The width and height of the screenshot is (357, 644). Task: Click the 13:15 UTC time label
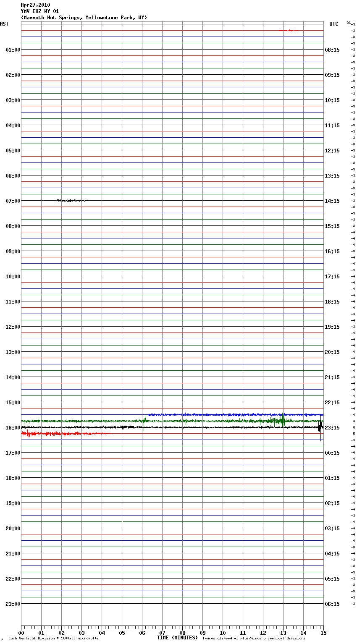click(x=332, y=176)
